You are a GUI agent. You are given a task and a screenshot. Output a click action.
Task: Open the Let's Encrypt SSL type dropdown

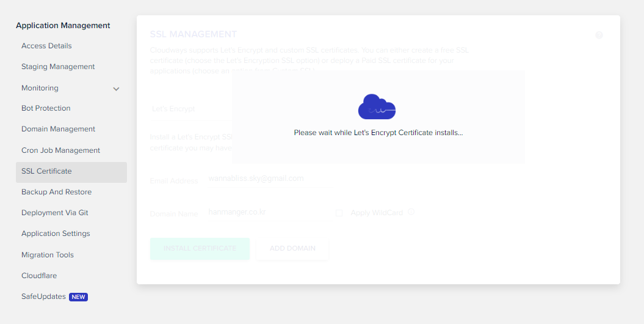click(x=191, y=109)
